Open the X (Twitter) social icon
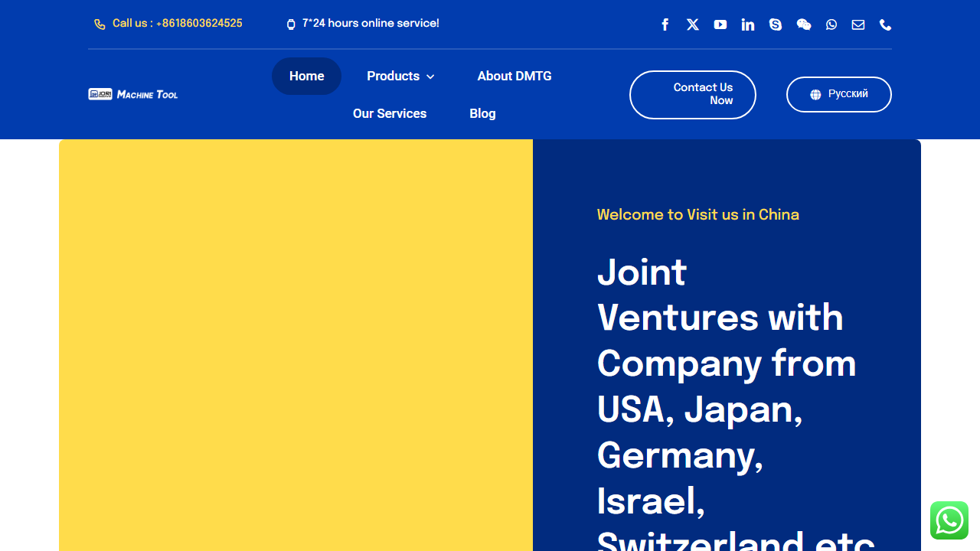Viewport: 980px width, 551px height. coord(693,24)
